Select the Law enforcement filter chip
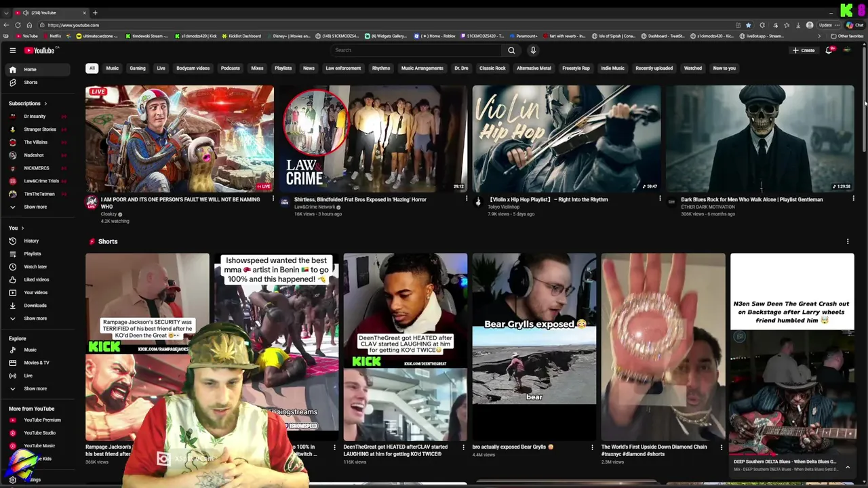Viewport: 868px width, 488px height. [343, 68]
